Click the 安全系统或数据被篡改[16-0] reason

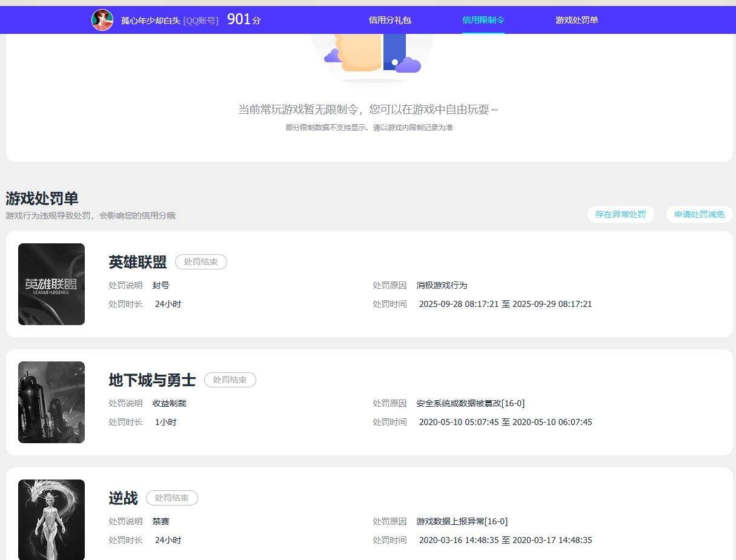click(x=470, y=403)
